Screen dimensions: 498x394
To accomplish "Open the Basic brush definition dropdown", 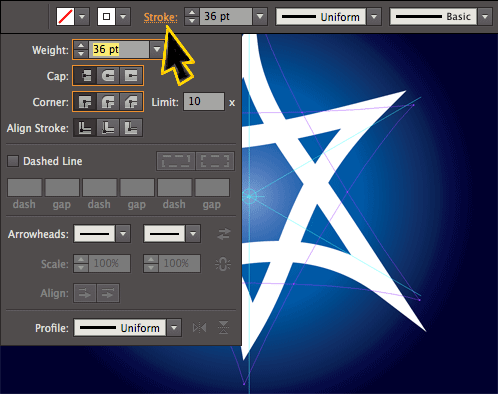I will (x=485, y=16).
